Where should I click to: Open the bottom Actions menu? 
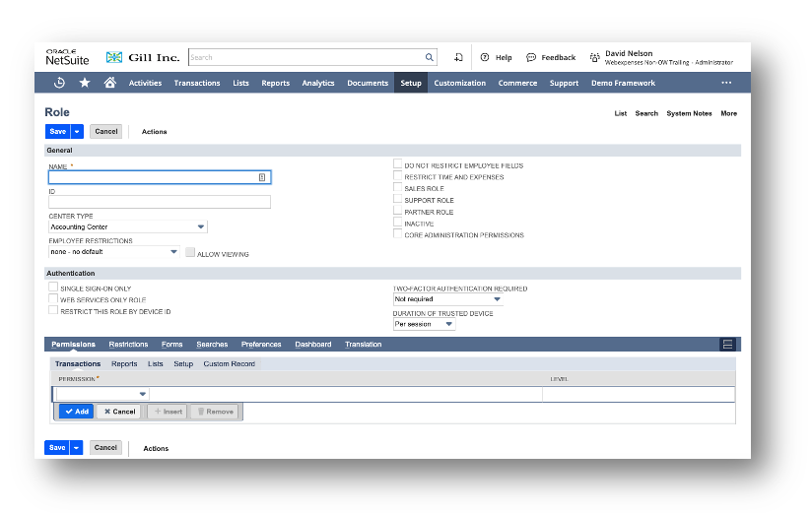[156, 448]
